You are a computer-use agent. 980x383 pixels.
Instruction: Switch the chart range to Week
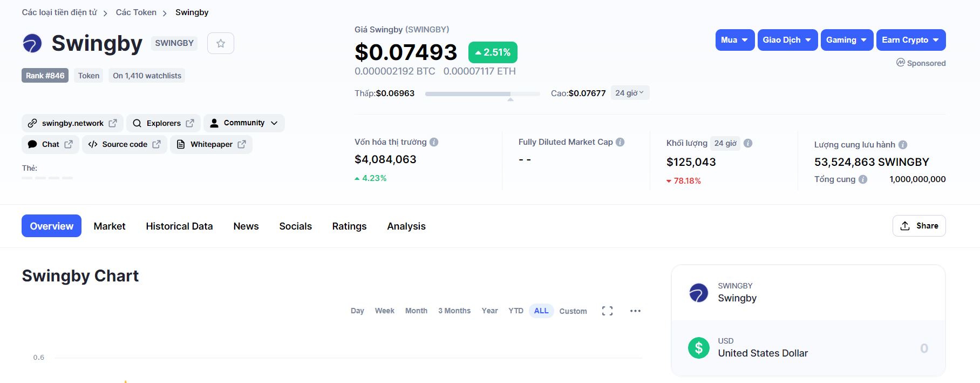[x=384, y=311]
